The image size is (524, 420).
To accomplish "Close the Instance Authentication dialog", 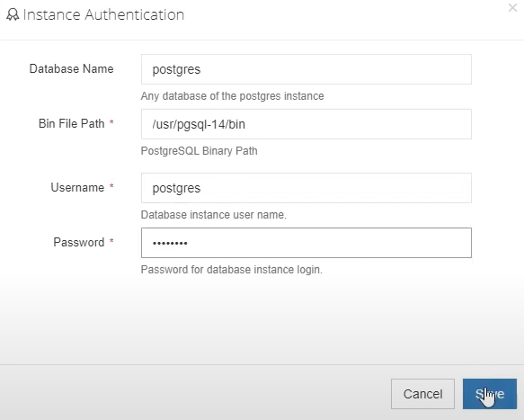I will pyautogui.click(x=512, y=8).
